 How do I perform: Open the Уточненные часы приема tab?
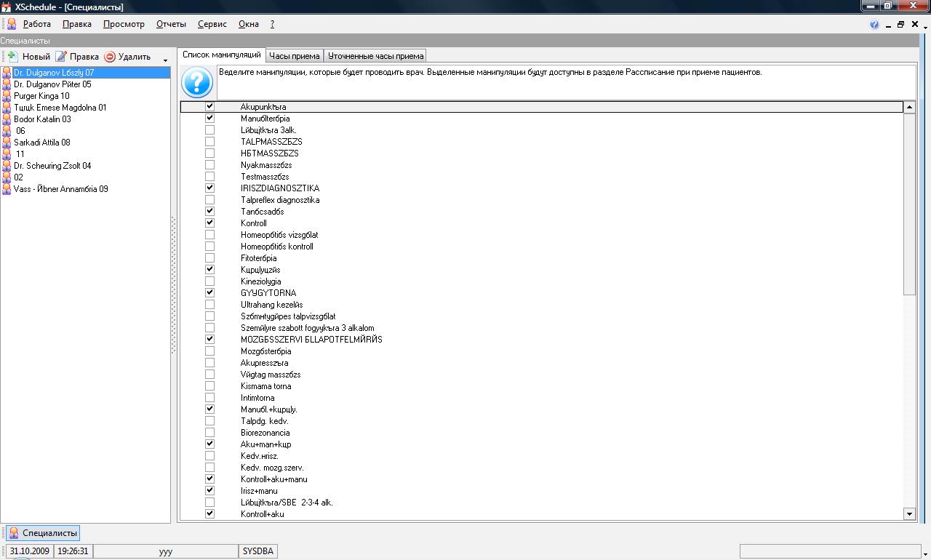[375, 56]
